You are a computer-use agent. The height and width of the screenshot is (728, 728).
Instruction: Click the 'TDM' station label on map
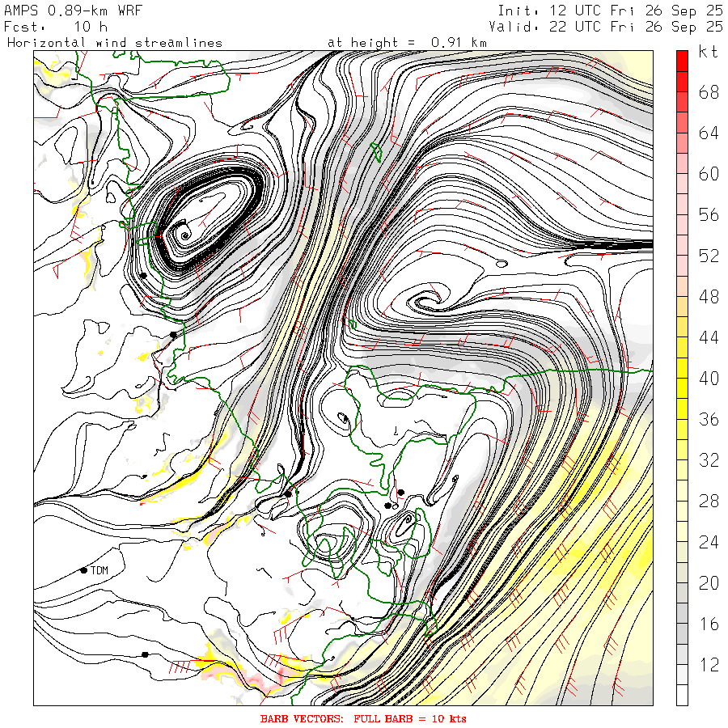pyautogui.click(x=99, y=570)
